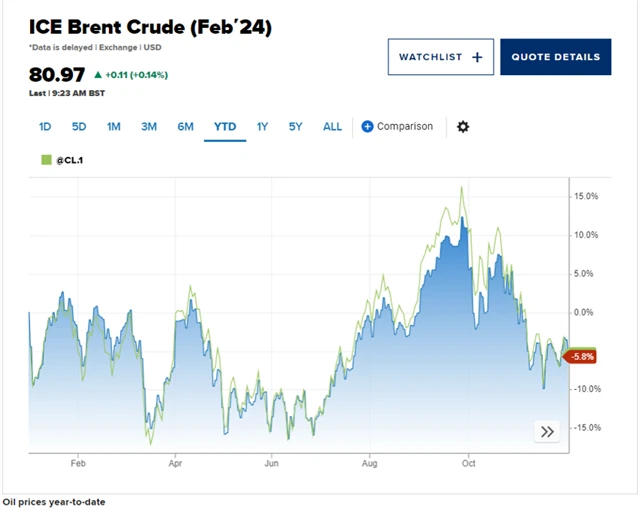The image size is (640, 513).
Task: Select the YTD range tab
Action: (225, 127)
